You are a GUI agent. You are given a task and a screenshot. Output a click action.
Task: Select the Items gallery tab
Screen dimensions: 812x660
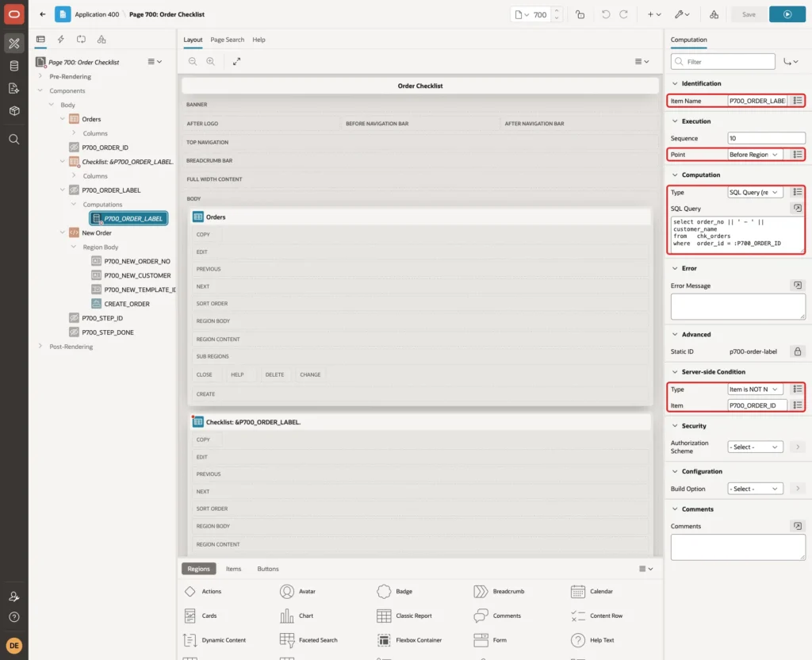234,569
